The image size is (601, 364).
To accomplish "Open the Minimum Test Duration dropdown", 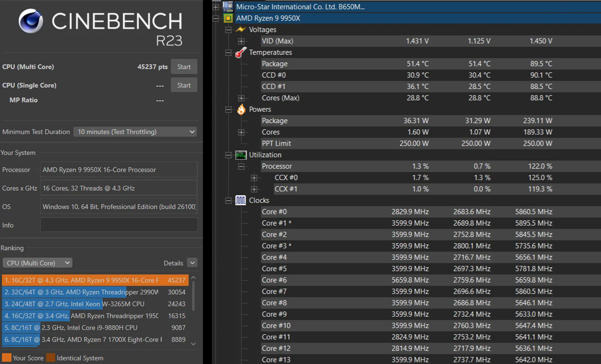I will pos(135,132).
